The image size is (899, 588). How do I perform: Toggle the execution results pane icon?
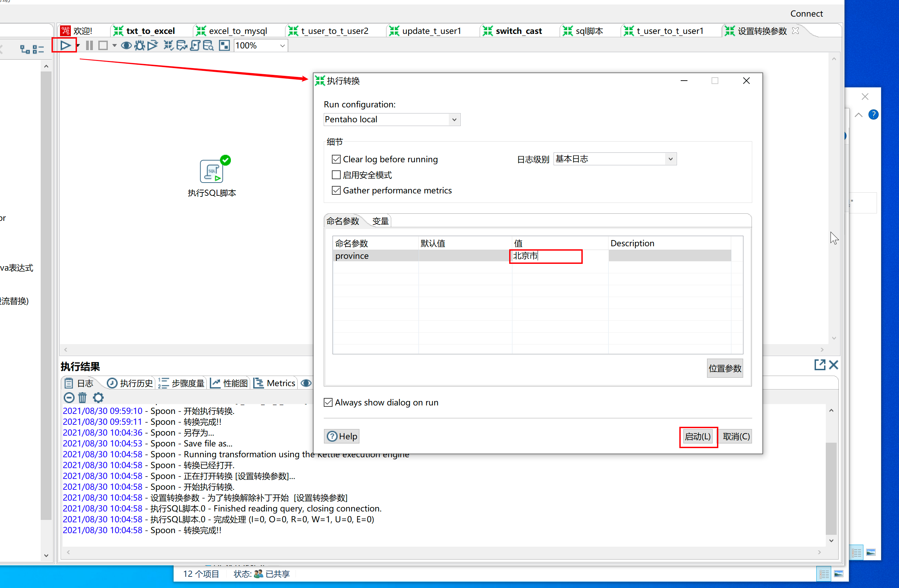tap(224, 46)
